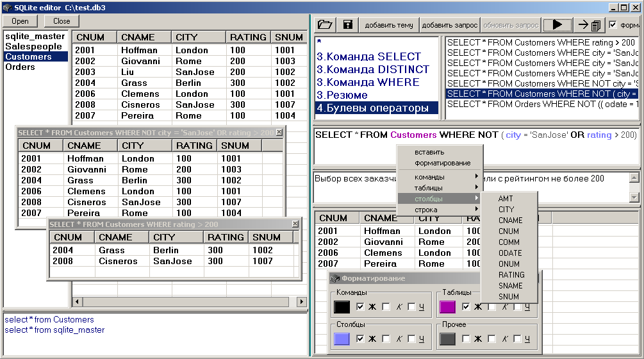Screen dimensions: 644x359
Task: Click the left scroll arrow under the Customers grid
Action: click(76, 301)
